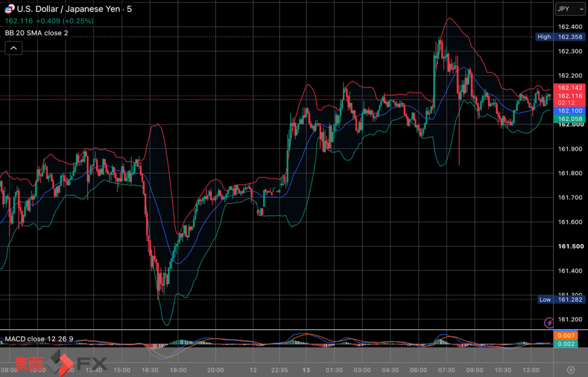Click the current price 162.116 countdown label
The width and height of the screenshot is (588, 377).
tap(570, 99)
